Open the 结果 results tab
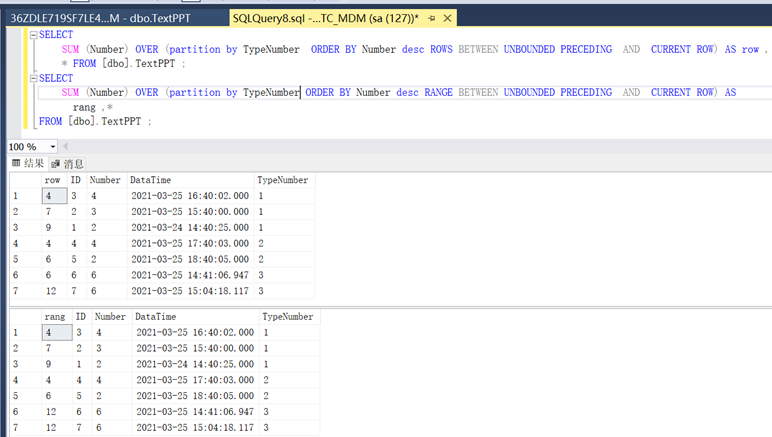This screenshot has height=437, width=772. click(28, 163)
